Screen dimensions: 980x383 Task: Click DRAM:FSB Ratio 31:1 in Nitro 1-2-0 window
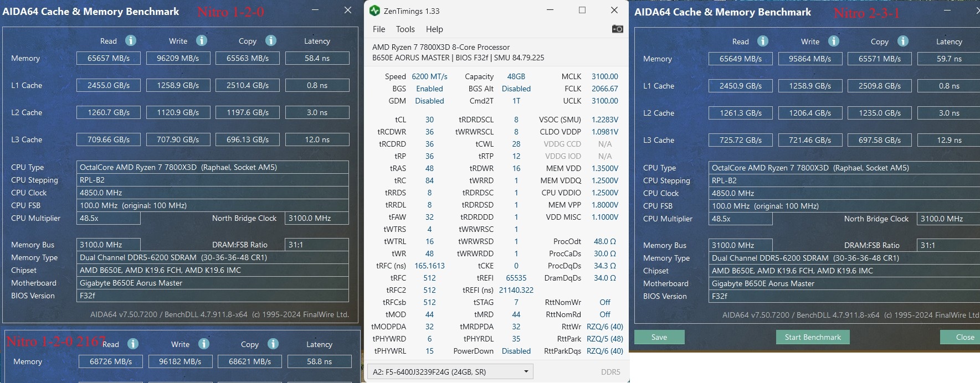317,245
